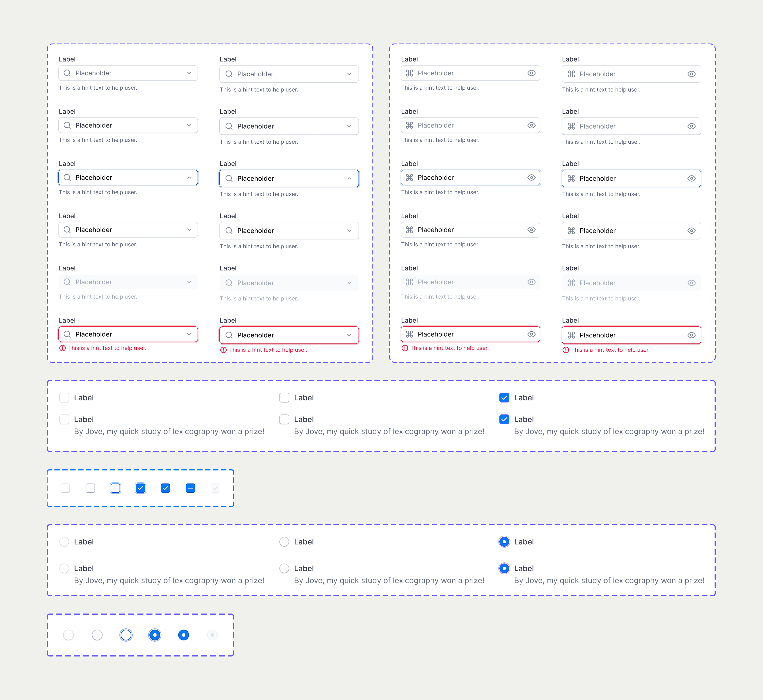Click selected Label radio button without description
The width and height of the screenshot is (763, 700).
[504, 542]
